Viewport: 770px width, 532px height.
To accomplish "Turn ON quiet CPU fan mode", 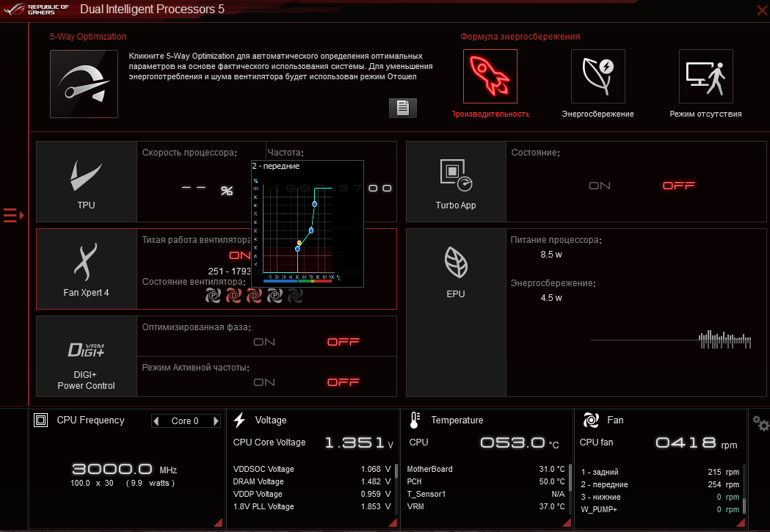I will pyautogui.click(x=240, y=255).
